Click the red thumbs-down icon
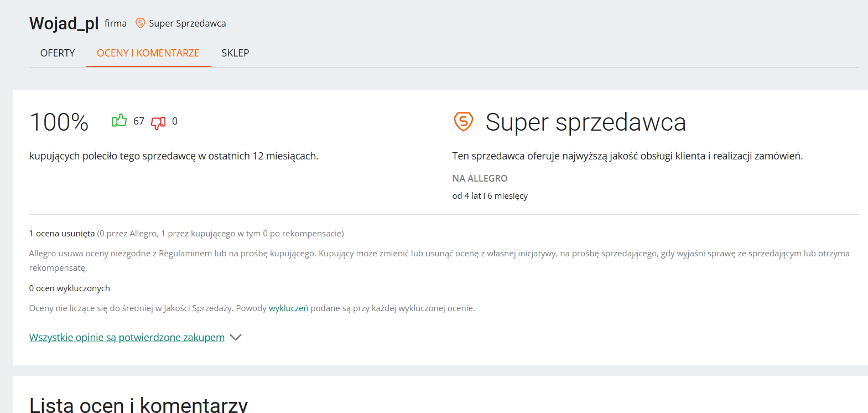 [x=158, y=122]
